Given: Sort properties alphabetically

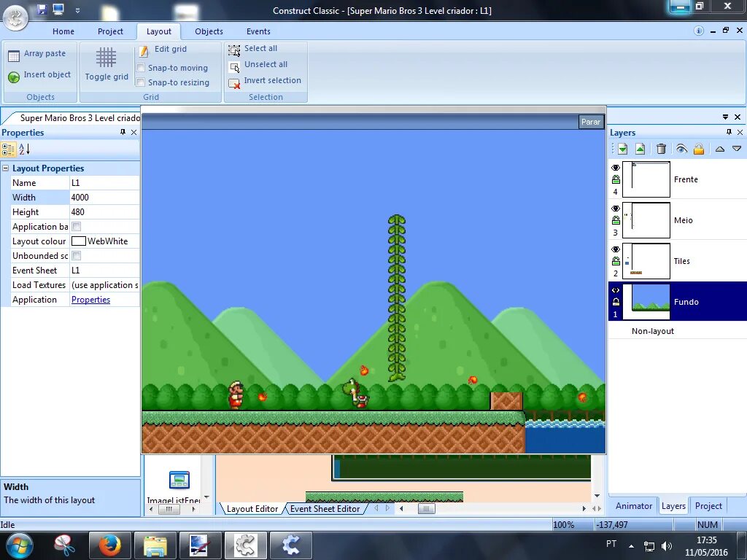Looking at the screenshot, I should (24, 149).
